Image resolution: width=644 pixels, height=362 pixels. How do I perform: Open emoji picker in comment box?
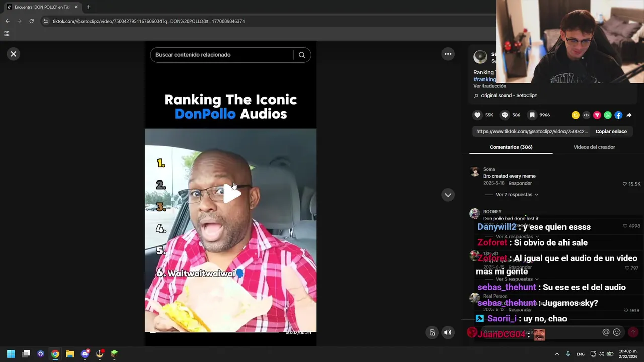[617, 332]
